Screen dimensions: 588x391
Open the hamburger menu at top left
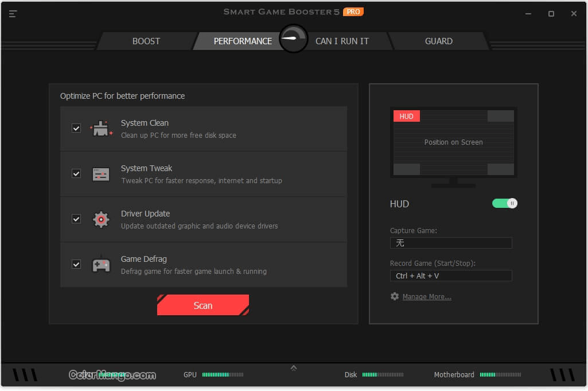tap(13, 14)
